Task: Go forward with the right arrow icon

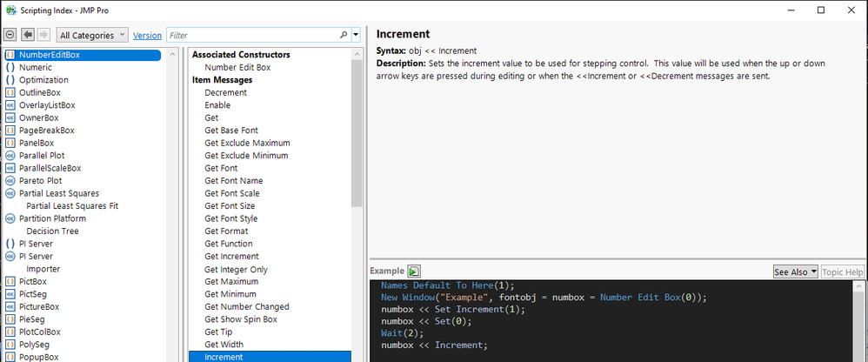Action: tap(43, 35)
